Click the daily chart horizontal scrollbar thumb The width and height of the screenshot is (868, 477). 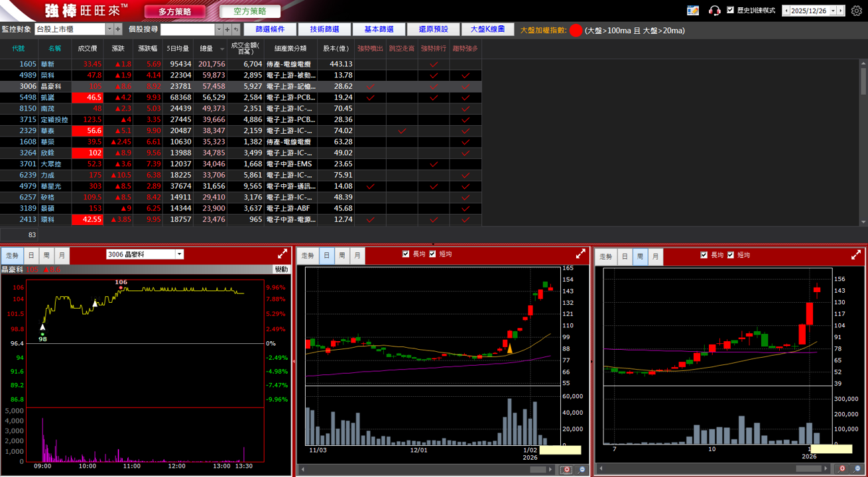538,470
